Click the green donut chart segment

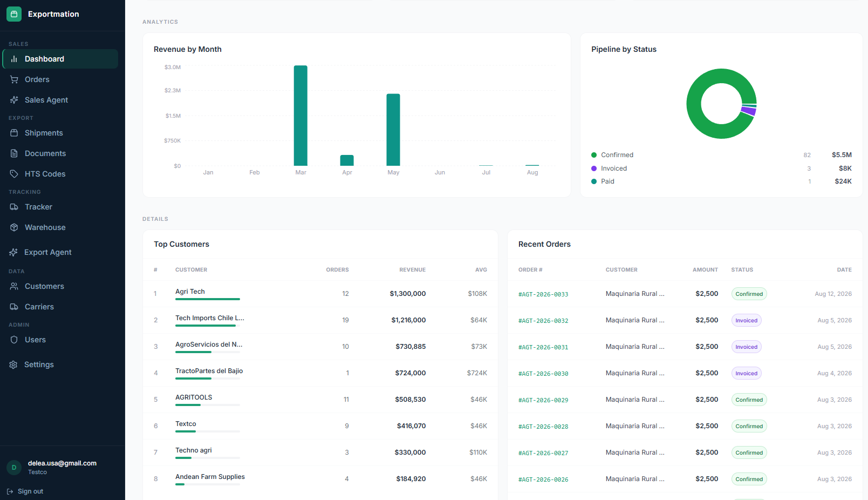tap(695, 104)
